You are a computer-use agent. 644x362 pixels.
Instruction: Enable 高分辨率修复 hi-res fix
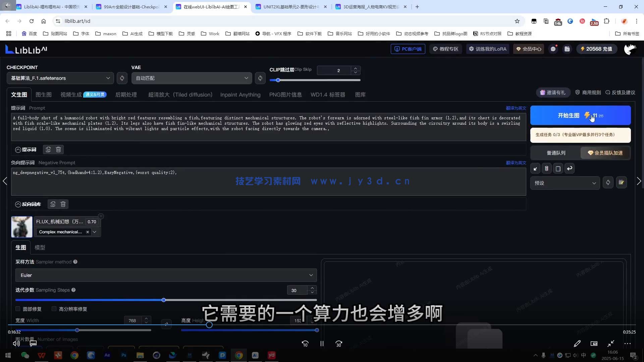(x=54, y=309)
